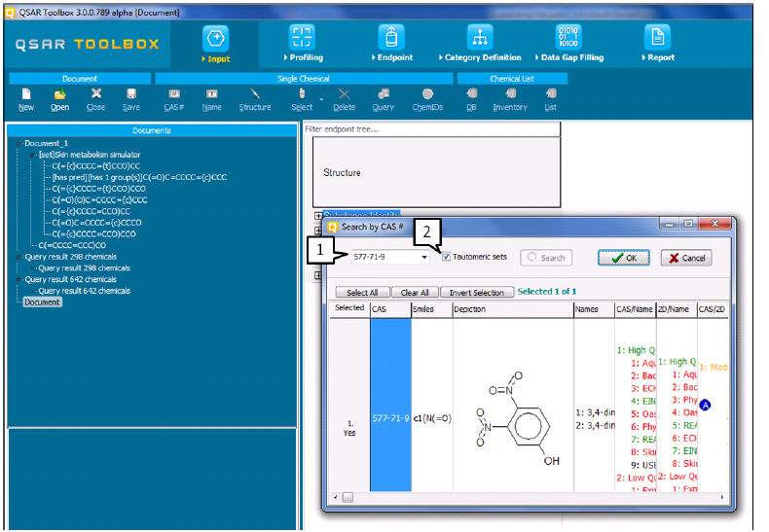Switch to the Profiling tab label

[306, 57]
